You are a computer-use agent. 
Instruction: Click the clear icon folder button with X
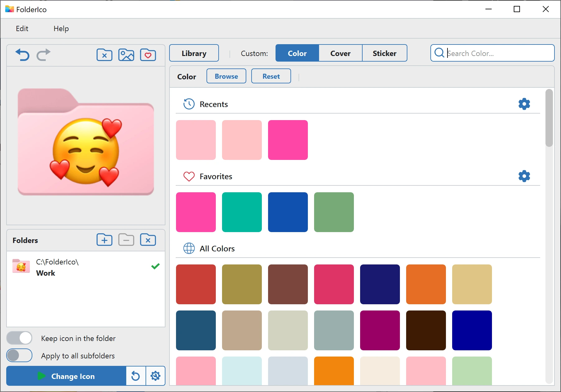coord(104,55)
